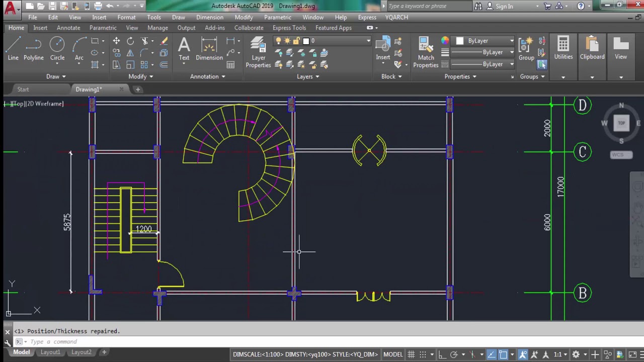Expand the Annotation panel dropdown
The width and height of the screenshot is (644, 362).
coord(208,76)
